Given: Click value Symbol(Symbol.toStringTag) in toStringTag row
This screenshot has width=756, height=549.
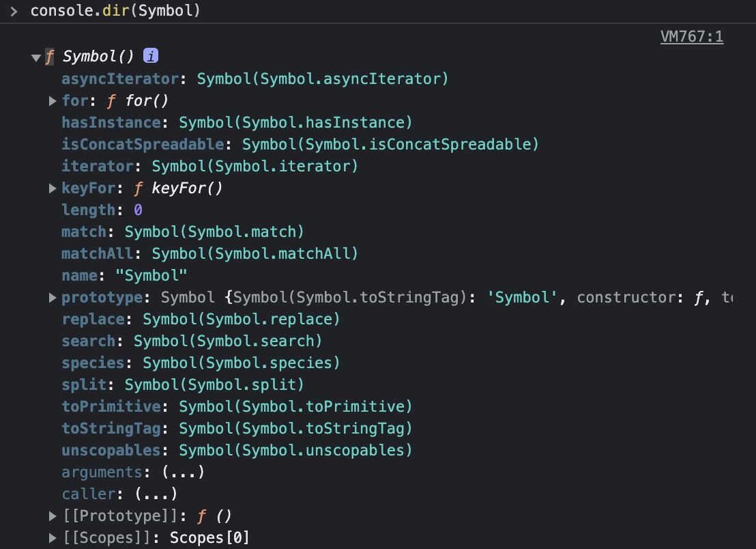Looking at the screenshot, I should 295,428.
